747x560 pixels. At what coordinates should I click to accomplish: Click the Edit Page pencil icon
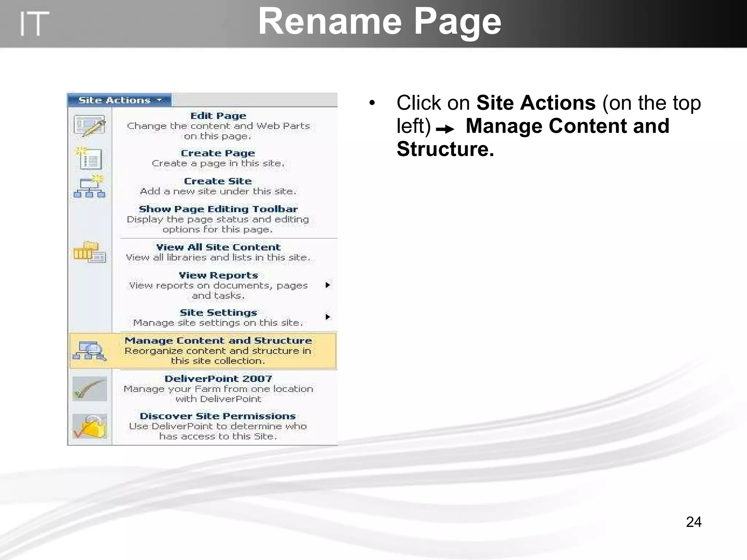tap(90, 126)
